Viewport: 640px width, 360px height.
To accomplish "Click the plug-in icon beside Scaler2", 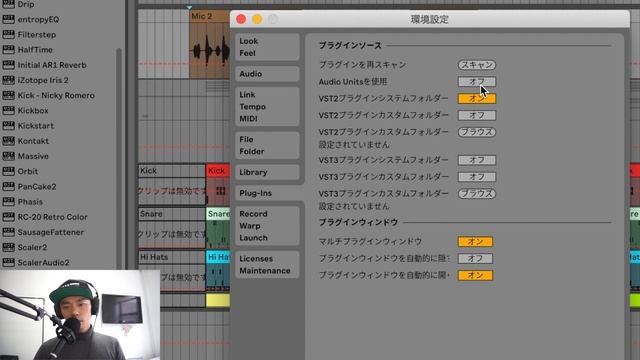I will [x=8, y=247].
